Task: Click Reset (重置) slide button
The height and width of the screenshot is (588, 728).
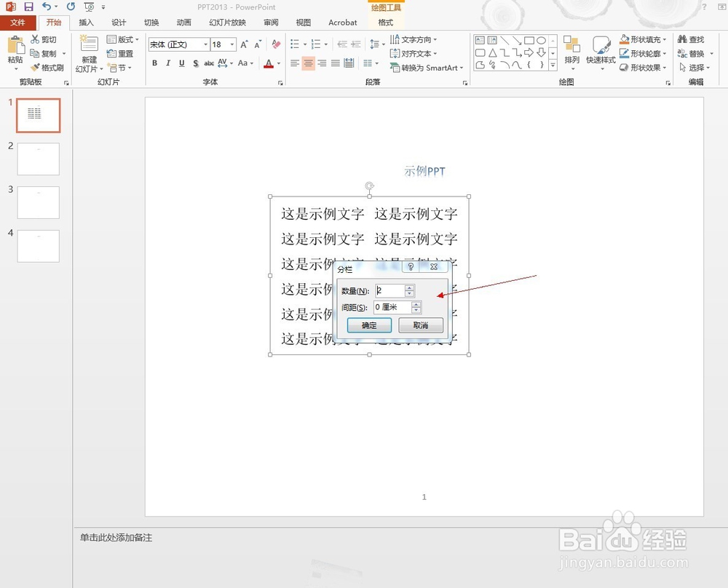Action: point(120,54)
